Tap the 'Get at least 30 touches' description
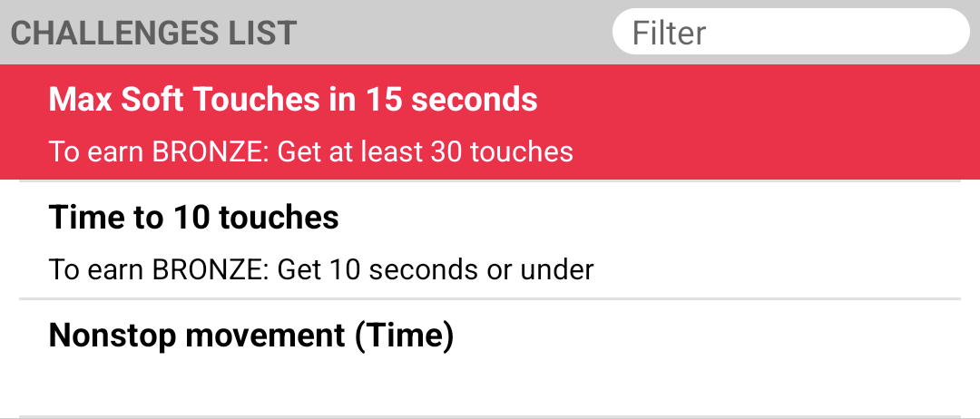This screenshot has width=980, height=419. point(425,152)
